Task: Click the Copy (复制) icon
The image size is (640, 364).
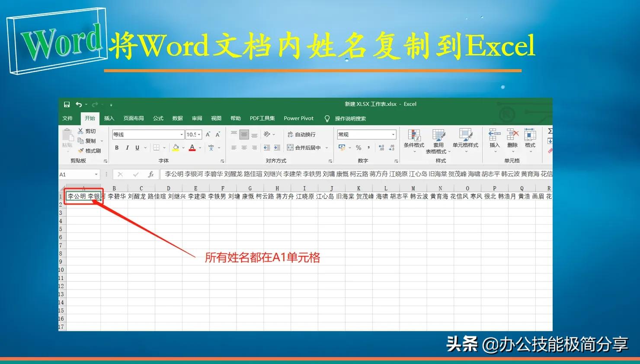Action: (x=80, y=140)
